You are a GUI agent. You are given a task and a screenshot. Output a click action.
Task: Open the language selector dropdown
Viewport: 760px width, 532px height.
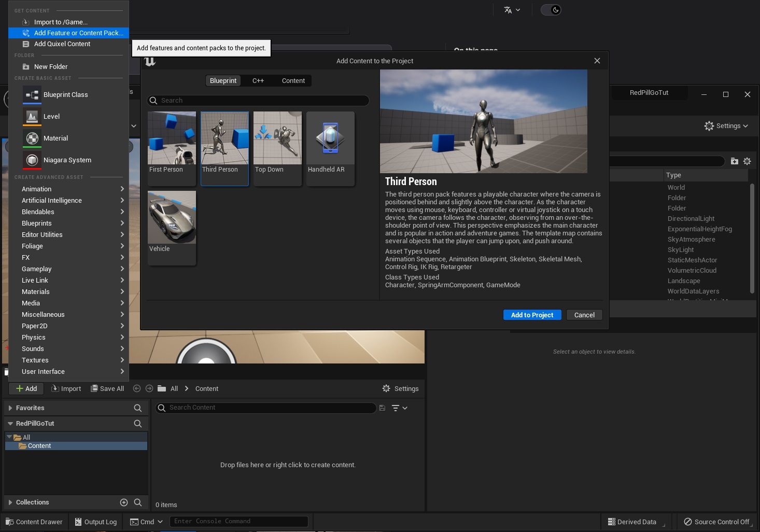click(512, 10)
